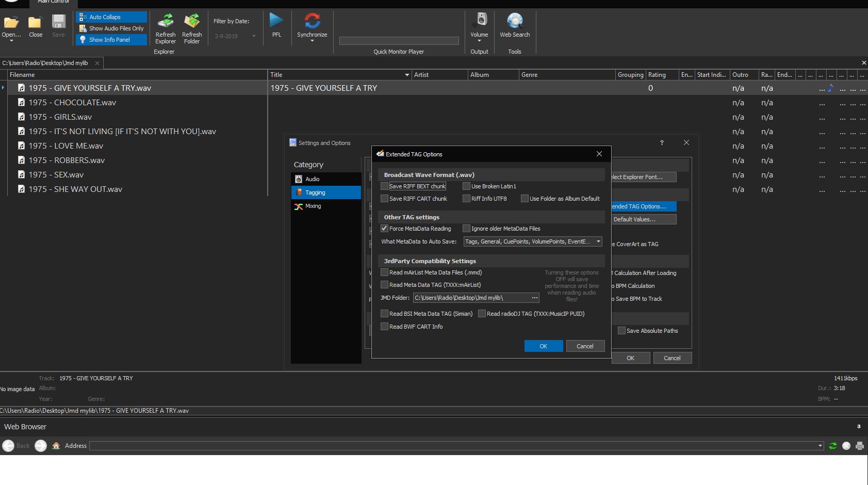Select file 1975 - GIRLS.wav
Screen dimensions: 868x485
(x=60, y=117)
